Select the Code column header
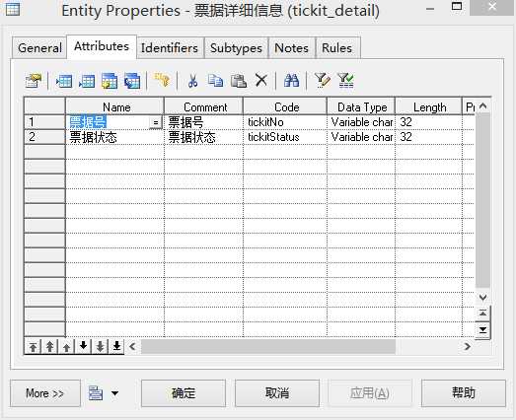The width and height of the screenshot is (516, 420). tap(285, 106)
